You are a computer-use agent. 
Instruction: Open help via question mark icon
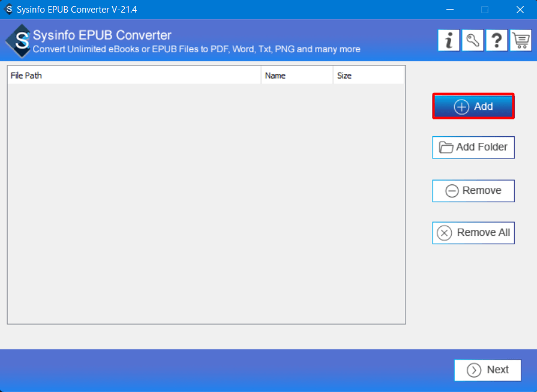pos(497,40)
